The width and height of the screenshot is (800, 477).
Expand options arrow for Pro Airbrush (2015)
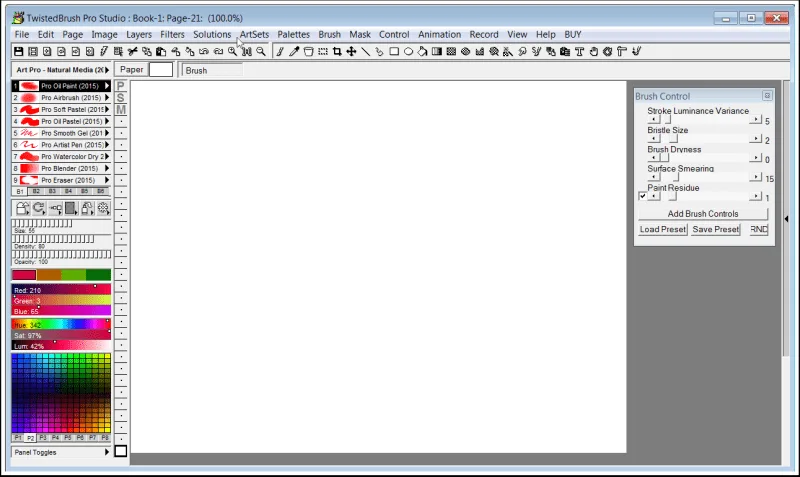pos(107,97)
